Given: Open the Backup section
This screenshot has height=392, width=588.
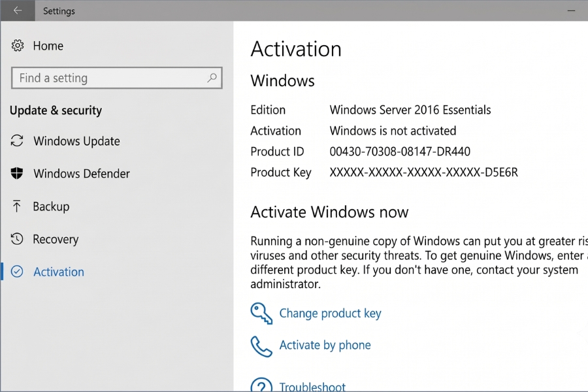Looking at the screenshot, I should coord(51,206).
